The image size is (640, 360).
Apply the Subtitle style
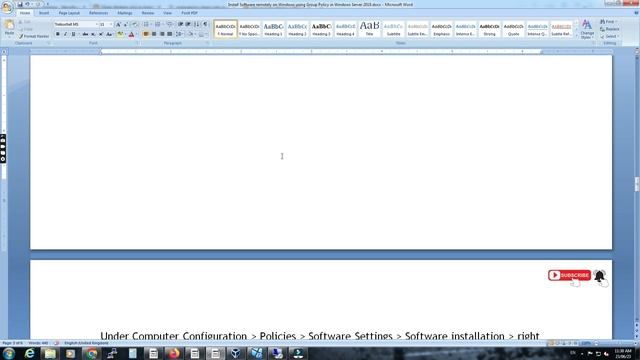pyautogui.click(x=393, y=29)
